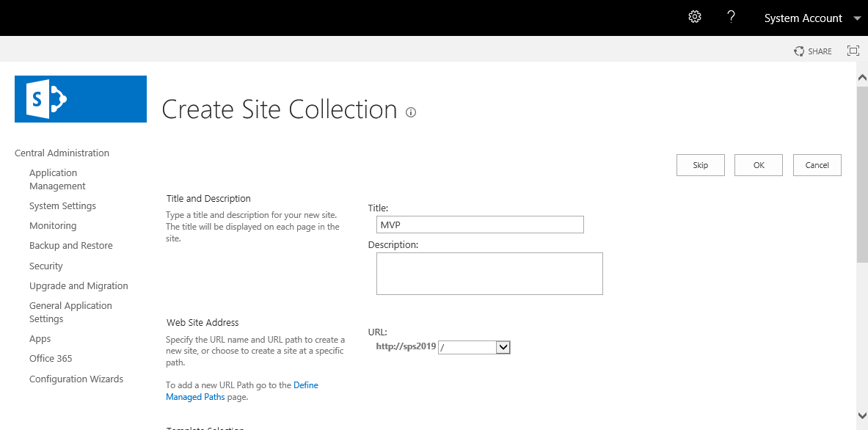Open SharePoint help

click(x=731, y=16)
